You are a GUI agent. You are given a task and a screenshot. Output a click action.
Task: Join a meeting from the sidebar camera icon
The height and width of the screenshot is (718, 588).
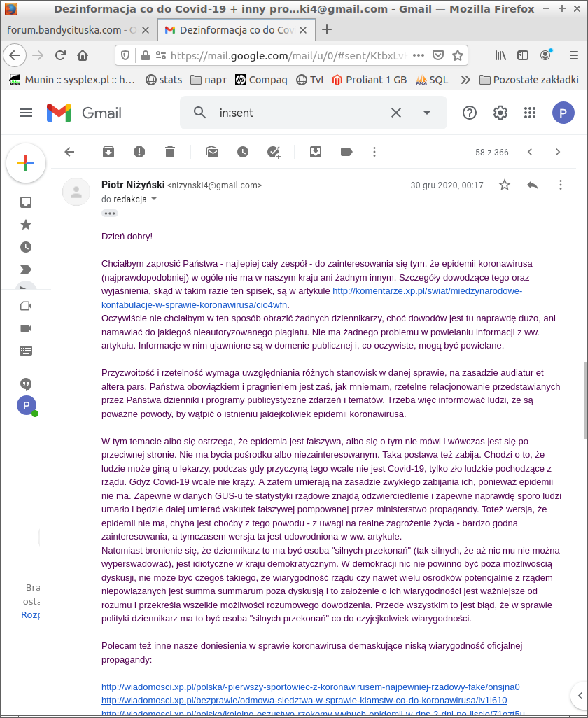(x=26, y=328)
